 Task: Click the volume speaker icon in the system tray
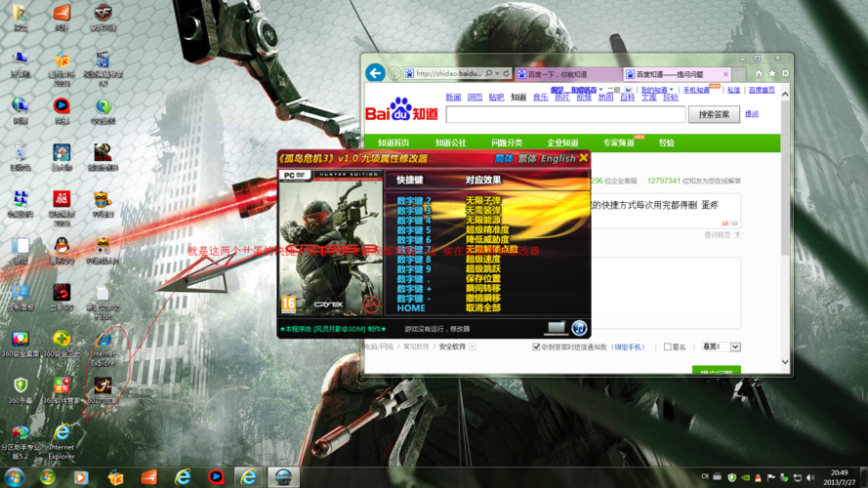coord(810,477)
